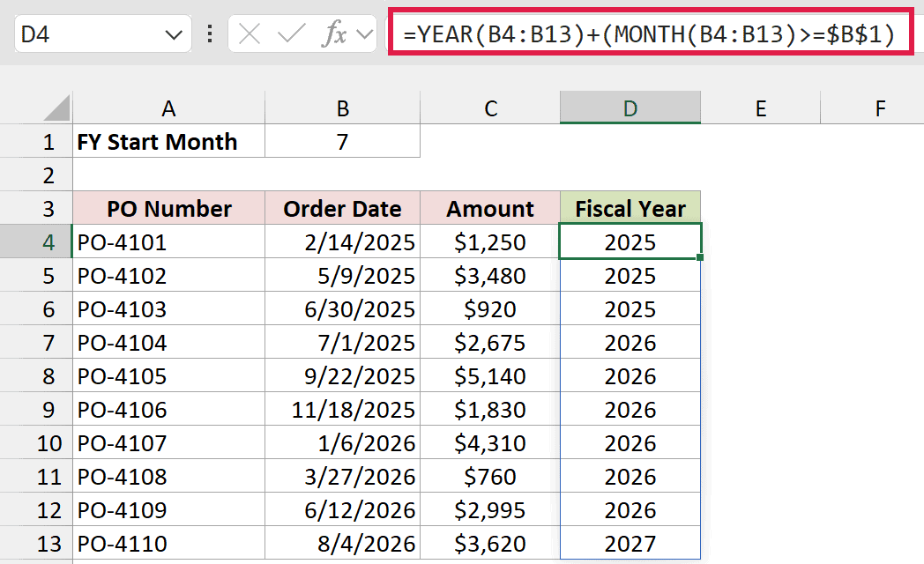Click the Order Date header cell
Viewport: 924px width, 564px height.
click(x=342, y=208)
